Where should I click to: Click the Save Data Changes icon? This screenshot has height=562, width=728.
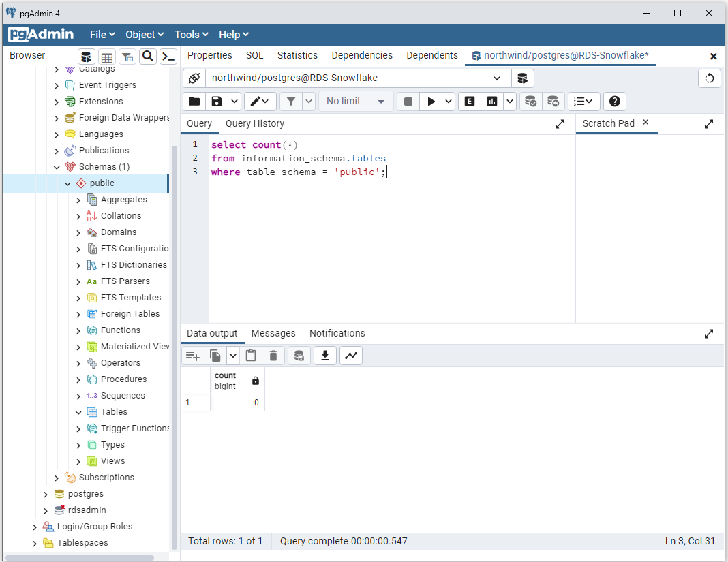coord(299,356)
